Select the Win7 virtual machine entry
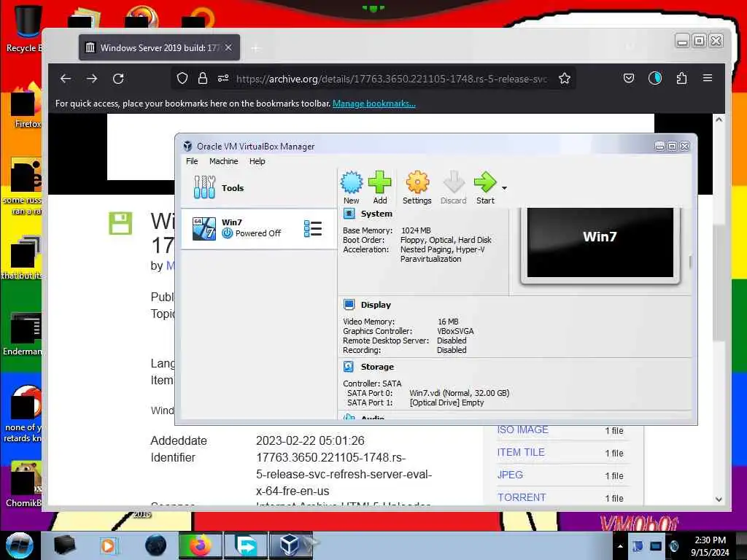Viewport: 747px width, 560px height. point(258,228)
